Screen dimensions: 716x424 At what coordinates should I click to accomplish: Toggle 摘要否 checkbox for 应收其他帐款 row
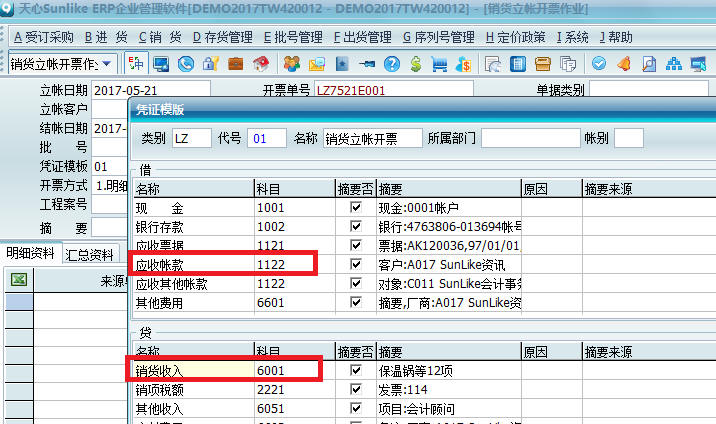pyautogui.click(x=355, y=283)
